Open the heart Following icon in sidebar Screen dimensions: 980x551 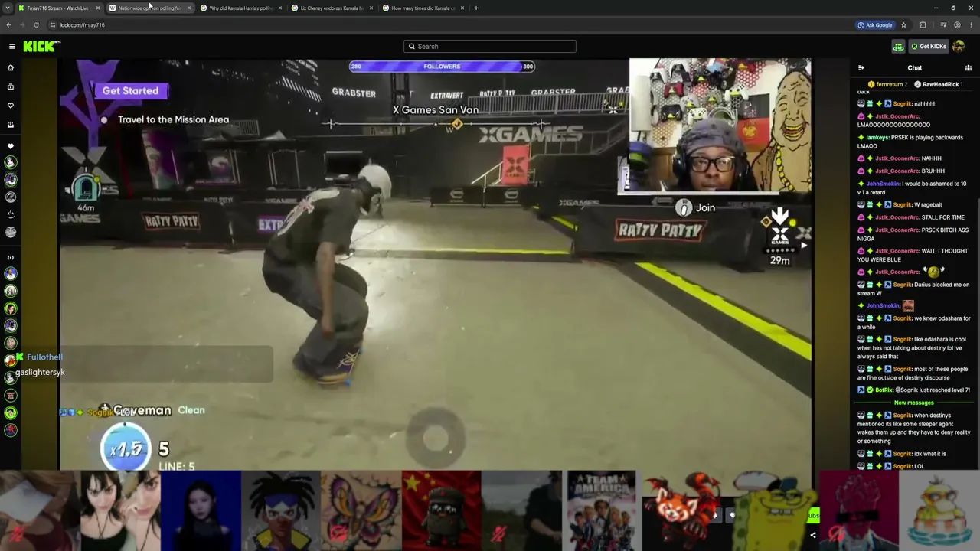point(11,106)
